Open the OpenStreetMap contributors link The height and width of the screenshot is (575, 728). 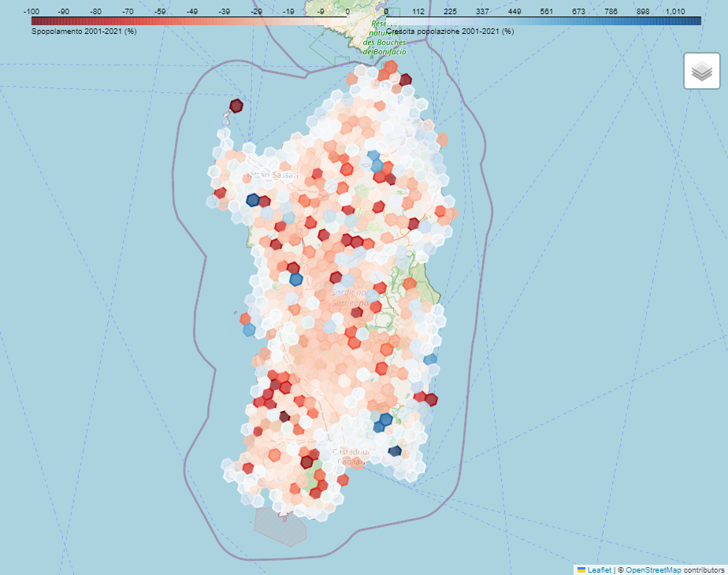(x=653, y=569)
